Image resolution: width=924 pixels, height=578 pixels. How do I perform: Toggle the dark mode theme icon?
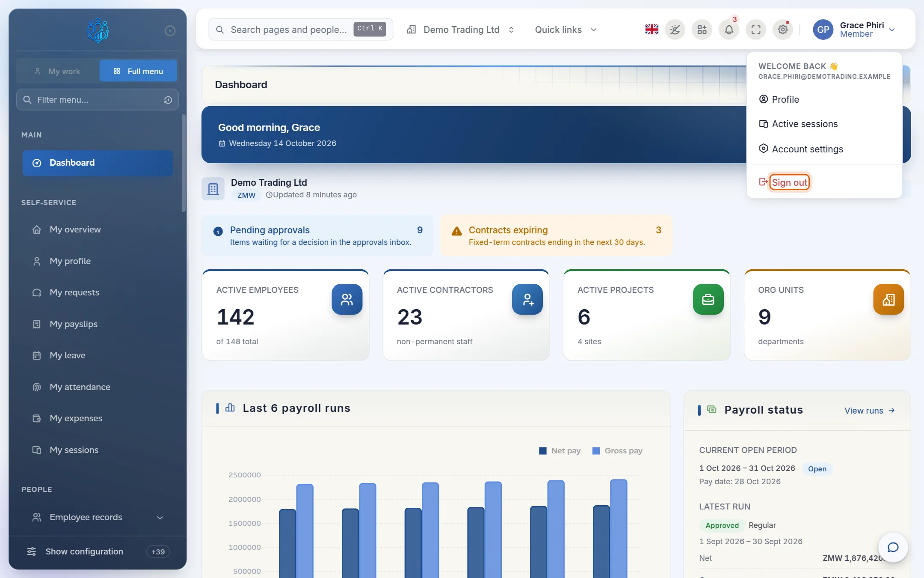pos(675,30)
